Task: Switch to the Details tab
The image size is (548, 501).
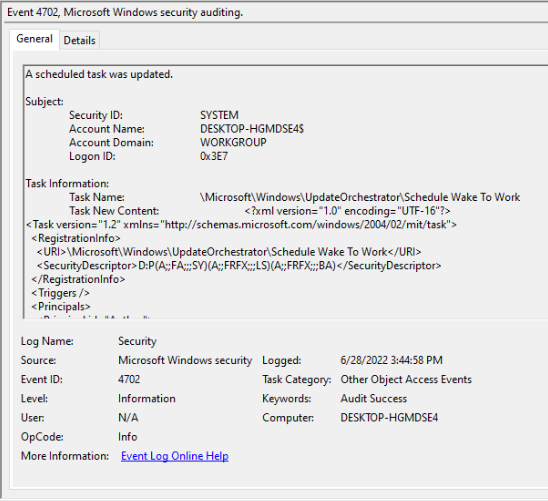Action: (79, 41)
